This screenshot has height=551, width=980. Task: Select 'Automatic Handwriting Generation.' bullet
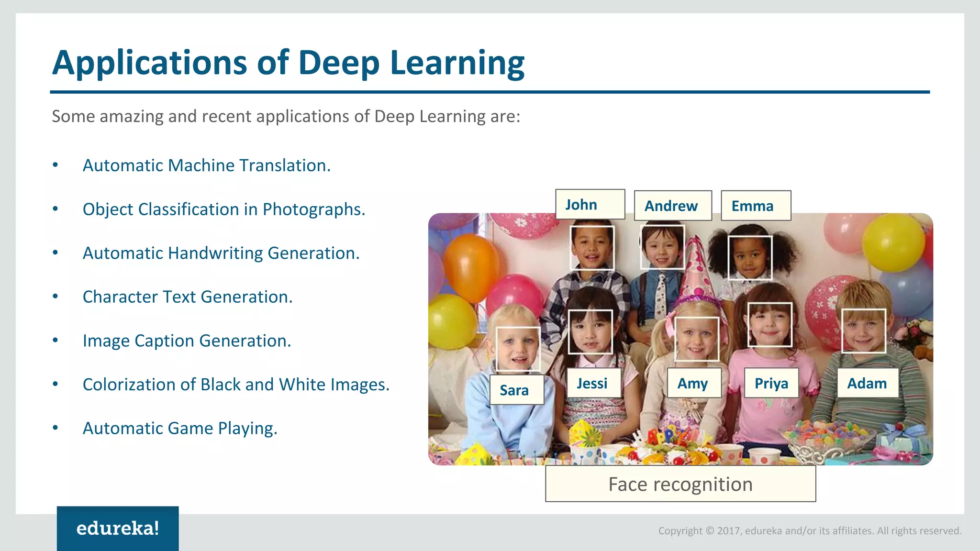tap(221, 253)
